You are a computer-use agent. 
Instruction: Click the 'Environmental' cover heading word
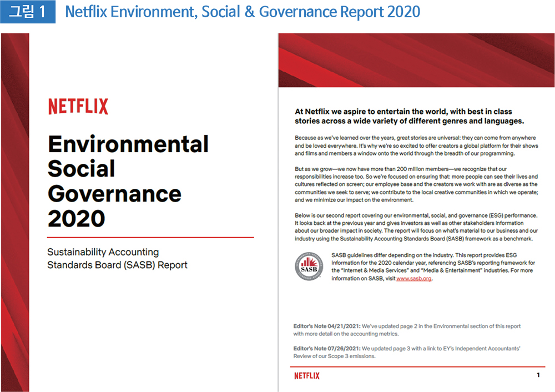[x=128, y=144]
